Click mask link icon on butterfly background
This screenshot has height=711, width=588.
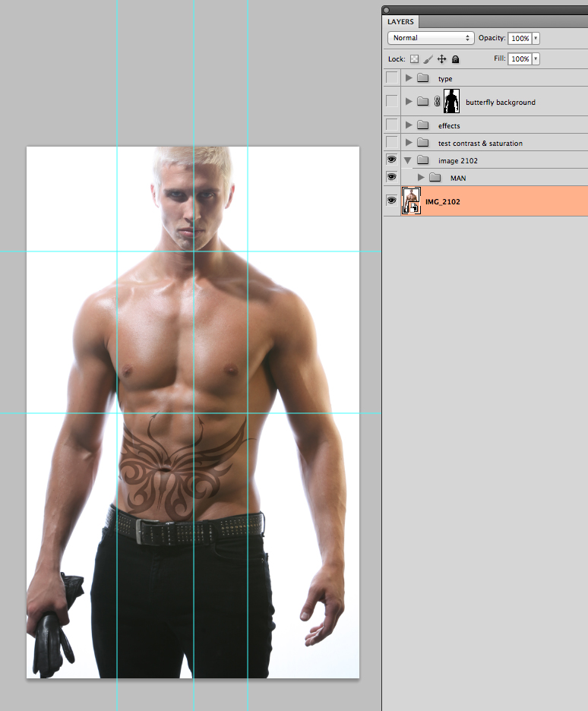point(437,101)
